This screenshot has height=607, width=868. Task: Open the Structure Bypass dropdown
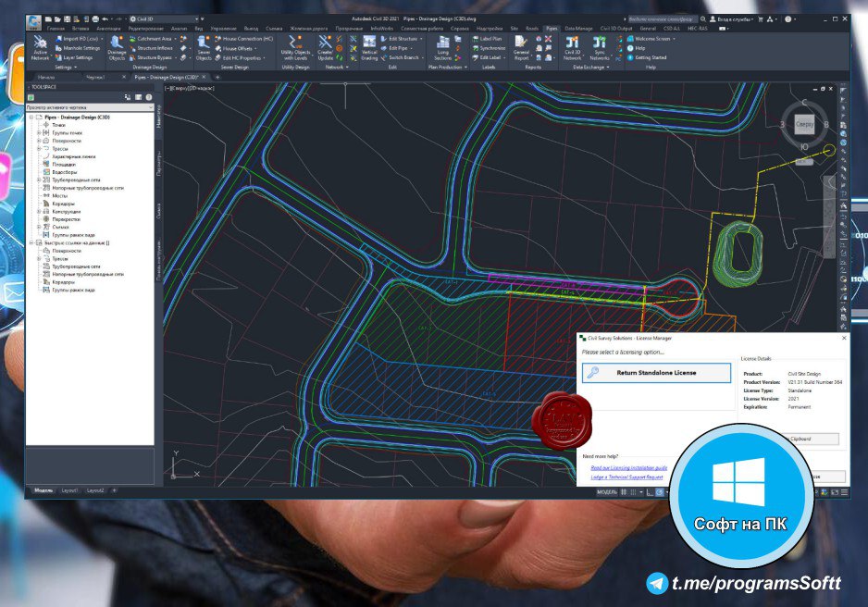click(176, 57)
